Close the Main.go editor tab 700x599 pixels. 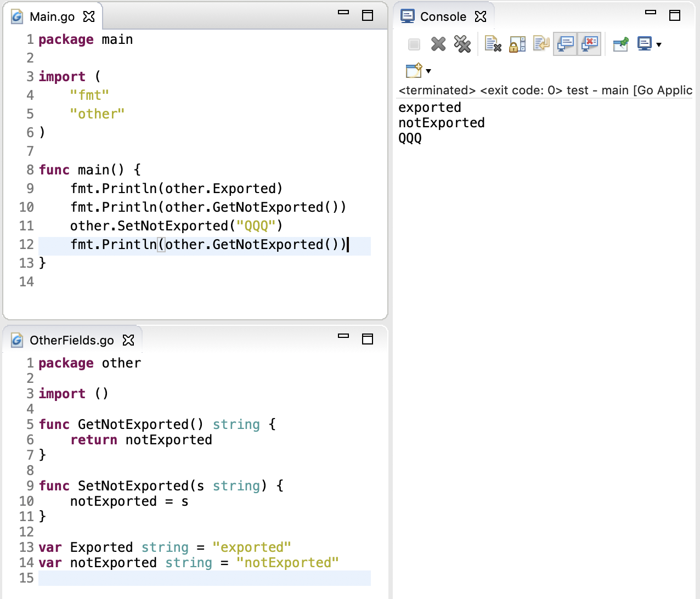coord(89,16)
